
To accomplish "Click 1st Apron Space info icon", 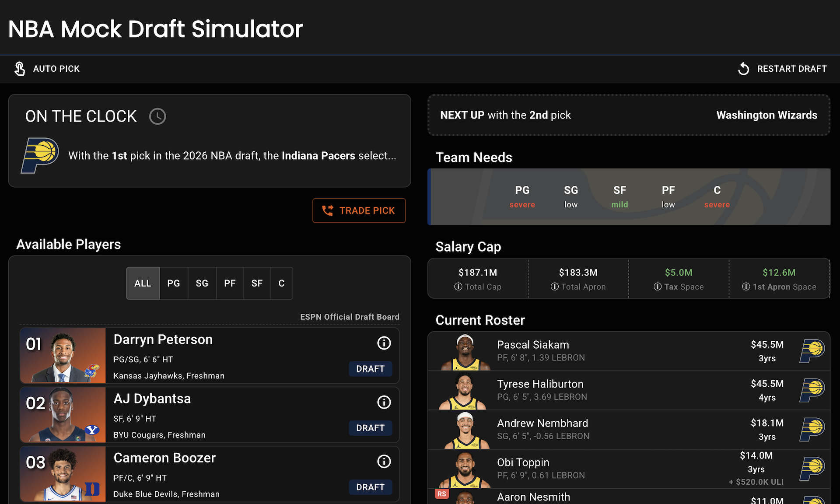I will pos(745,287).
